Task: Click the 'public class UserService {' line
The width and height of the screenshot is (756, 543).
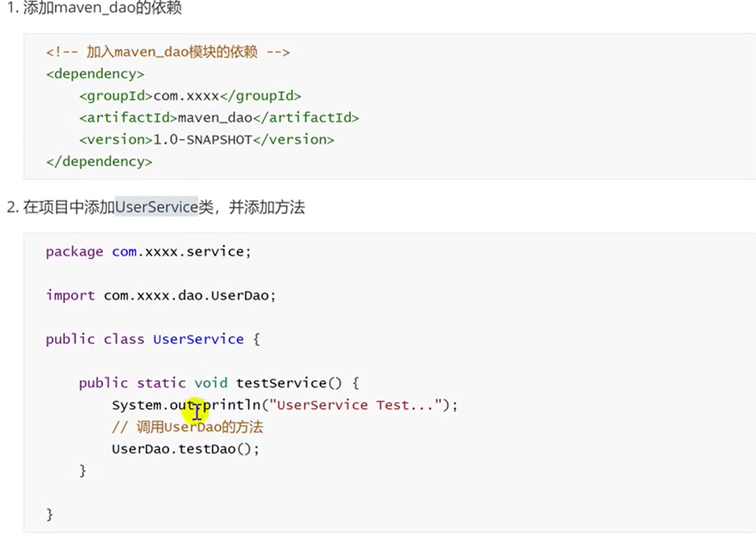Action: coord(153,339)
